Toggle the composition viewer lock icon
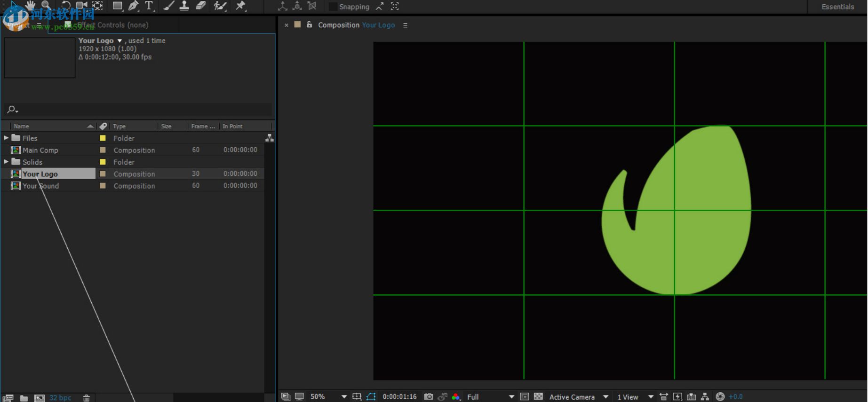The height and width of the screenshot is (402, 868). pyautogui.click(x=309, y=25)
